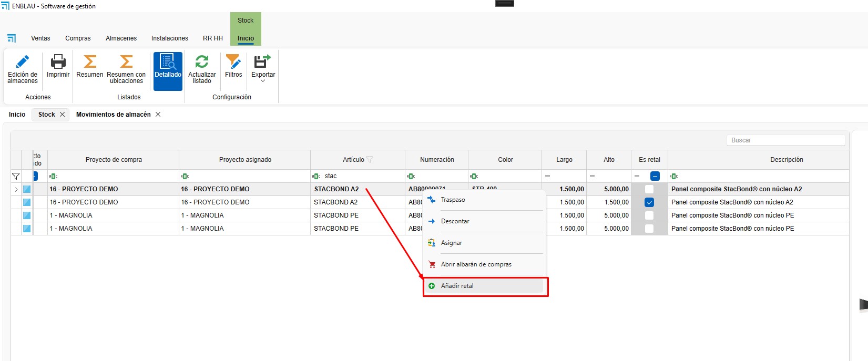The image size is (868, 361).
Task: Click the Artículo column filter icon
Action: tap(370, 160)
